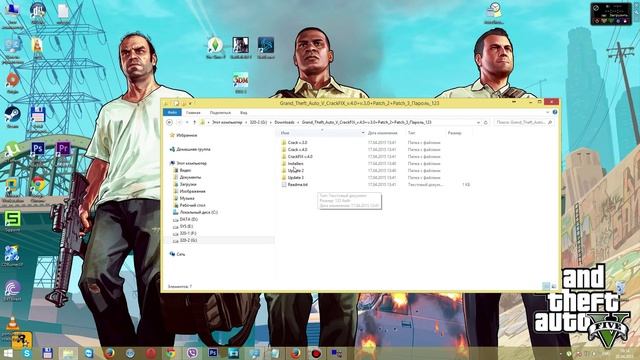Sort by Размер column header

pos(454,133)
